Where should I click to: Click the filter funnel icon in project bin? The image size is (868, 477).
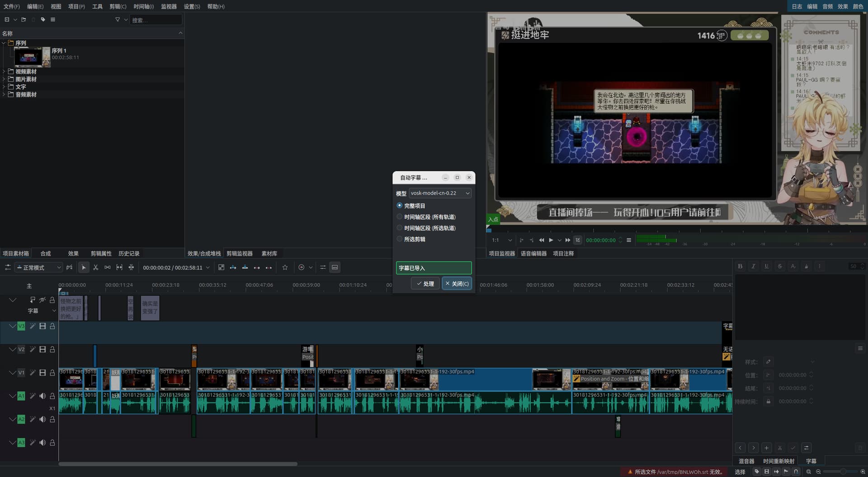coord(118,19)
